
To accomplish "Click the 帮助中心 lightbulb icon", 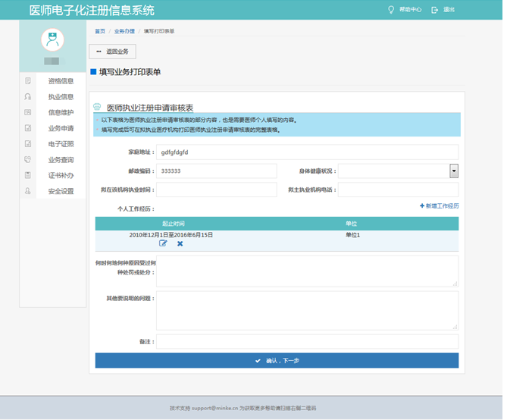I will click(x=391, y=10).
